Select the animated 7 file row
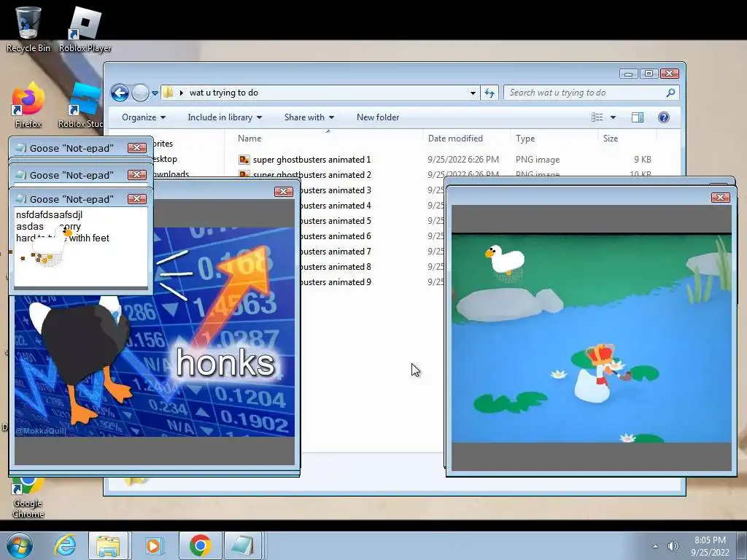The width and height of the screenshot is (747, 560). pyautogui.click(x=336, y=251)
